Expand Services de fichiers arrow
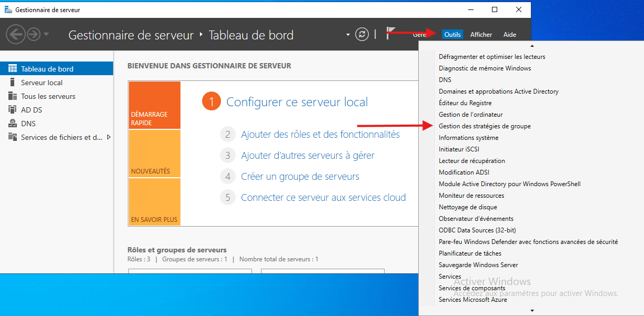This screenshot has height=316, width=644. [x=109, y=137]
